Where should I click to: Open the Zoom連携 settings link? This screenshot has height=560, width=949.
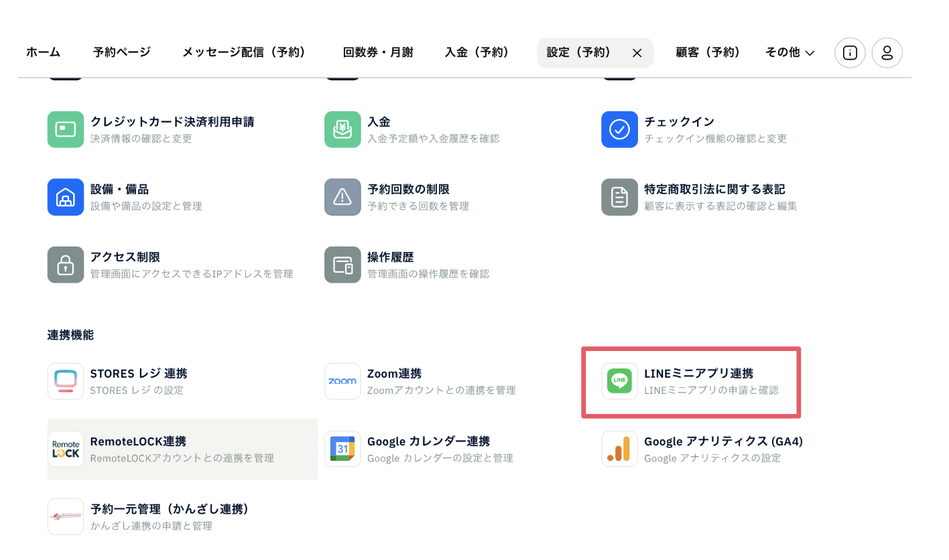[x=394, y=374]
